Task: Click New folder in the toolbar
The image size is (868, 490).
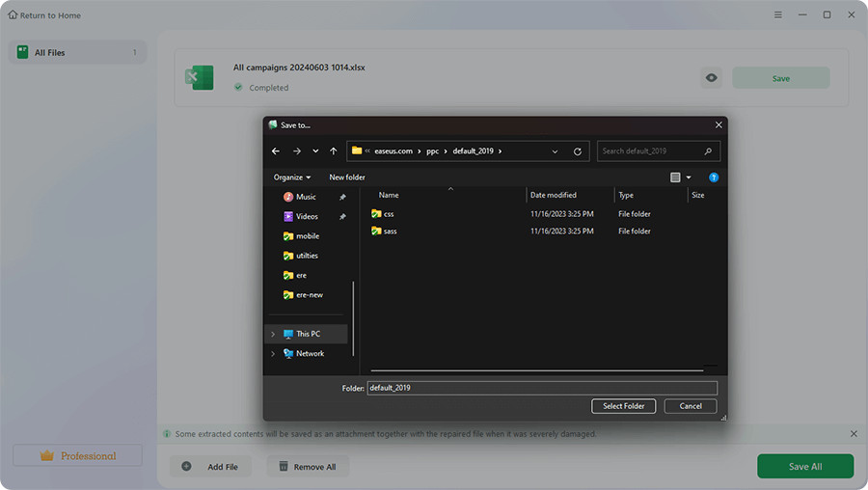Action: pos(347,177)
